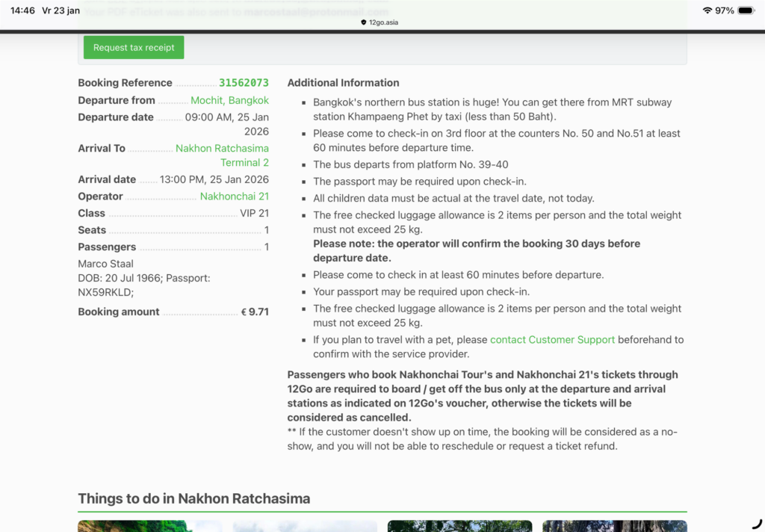Open the Nakhonchai 21 operator link

(234, 197)
